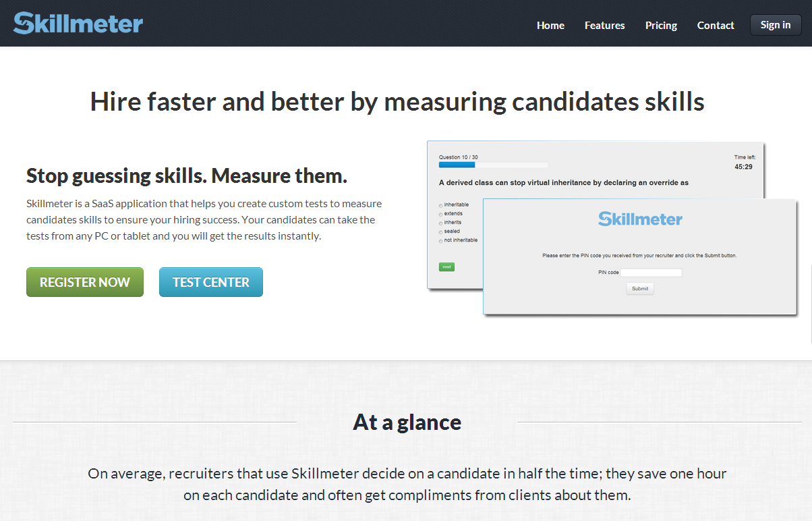Click the PIN code input field
The width and height of the screenshot is (812, 521).
(x=650, y=272)
